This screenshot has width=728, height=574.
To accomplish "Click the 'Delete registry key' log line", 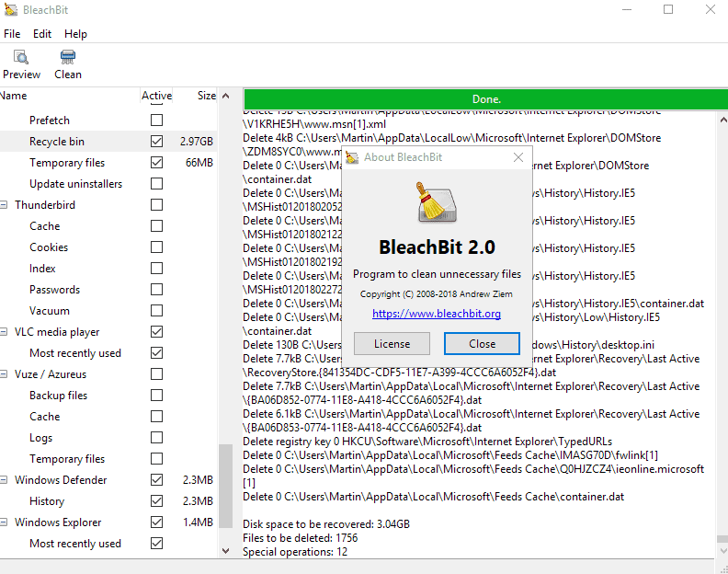I will [x=427, y=442].
